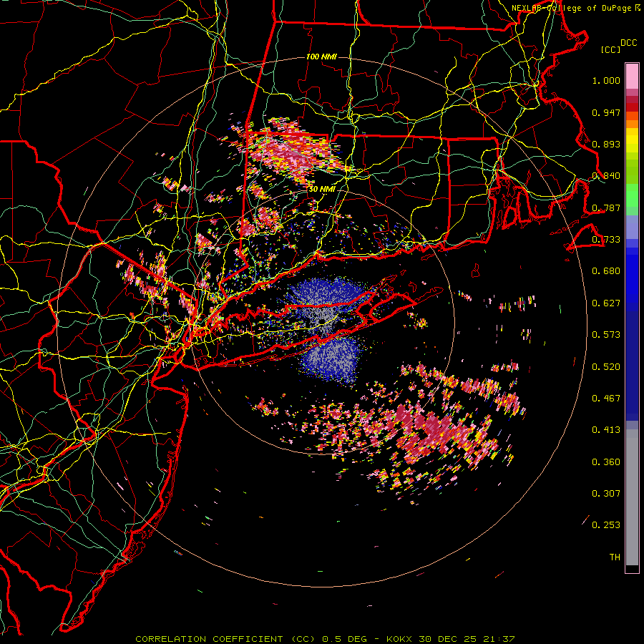Viewport: 644px width, 644px height.
Task: Click the 0.307 value on color scale
Action: click(606, 494)
